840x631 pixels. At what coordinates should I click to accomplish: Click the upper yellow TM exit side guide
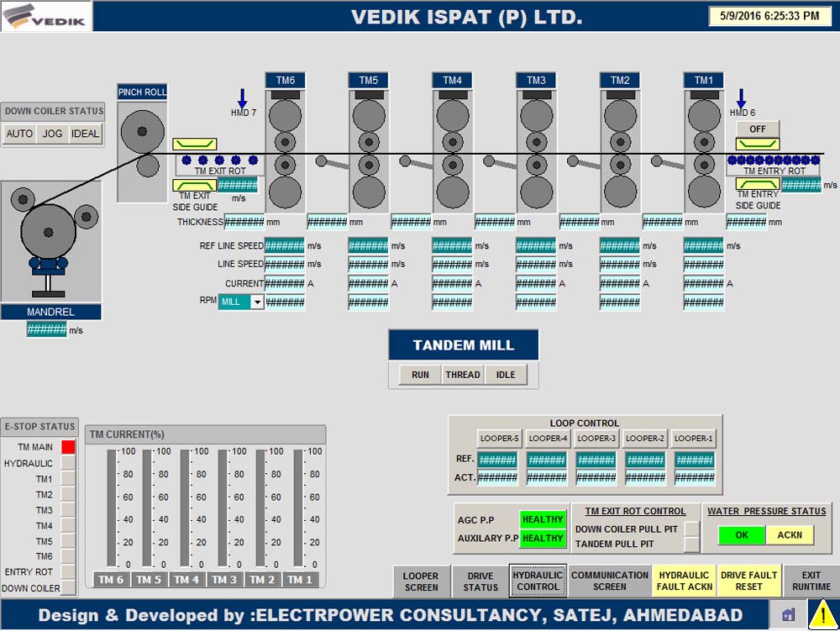click(195, 144)
